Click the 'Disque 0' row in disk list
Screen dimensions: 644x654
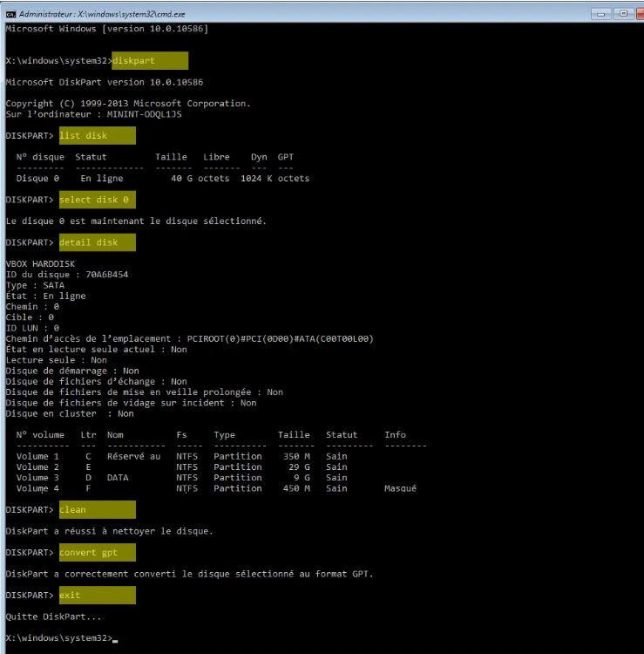click(x=163, y=179)
